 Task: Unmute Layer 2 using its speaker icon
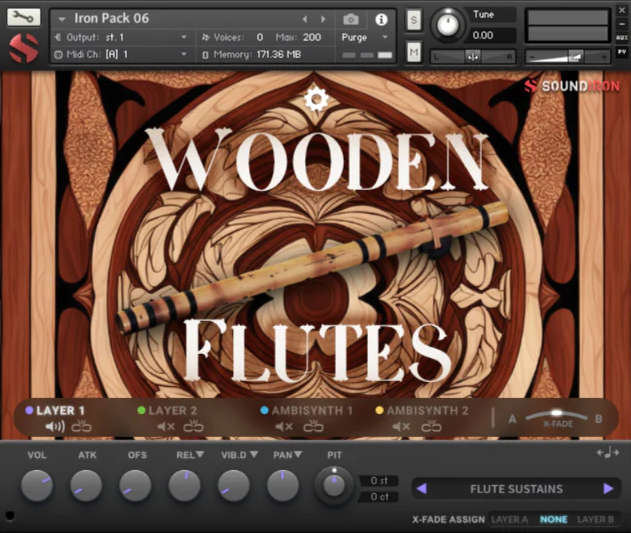(x=166, y=427)
